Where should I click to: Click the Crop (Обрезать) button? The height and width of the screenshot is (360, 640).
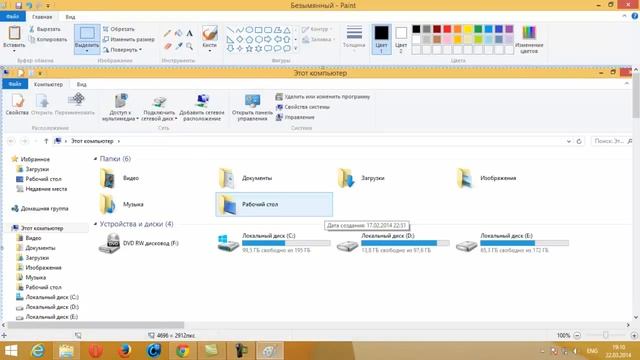point(119,29)
